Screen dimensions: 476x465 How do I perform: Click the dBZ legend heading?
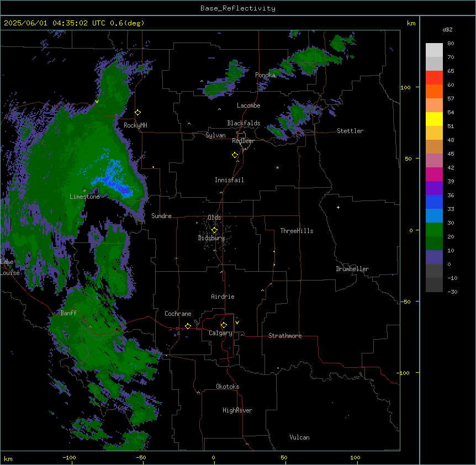(x=447, y=30)
